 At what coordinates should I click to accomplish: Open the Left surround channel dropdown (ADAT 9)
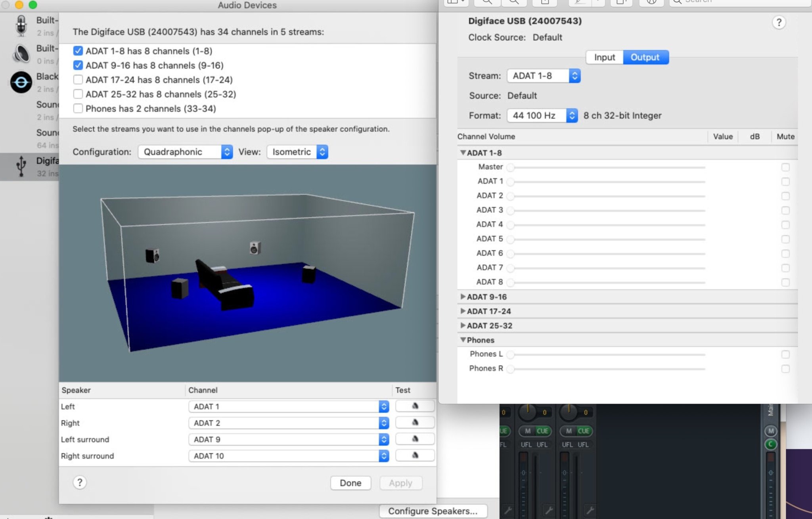(289, 439)
